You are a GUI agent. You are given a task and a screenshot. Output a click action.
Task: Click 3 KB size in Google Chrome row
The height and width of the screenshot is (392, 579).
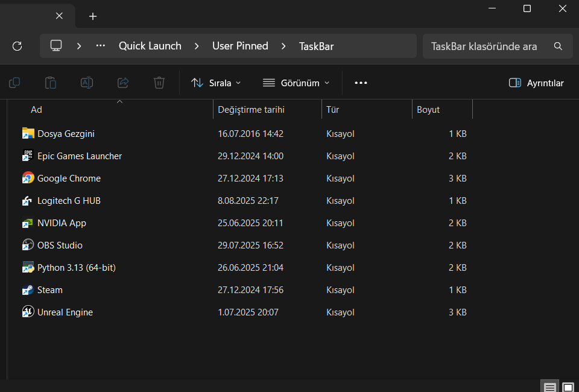(458, 179)
